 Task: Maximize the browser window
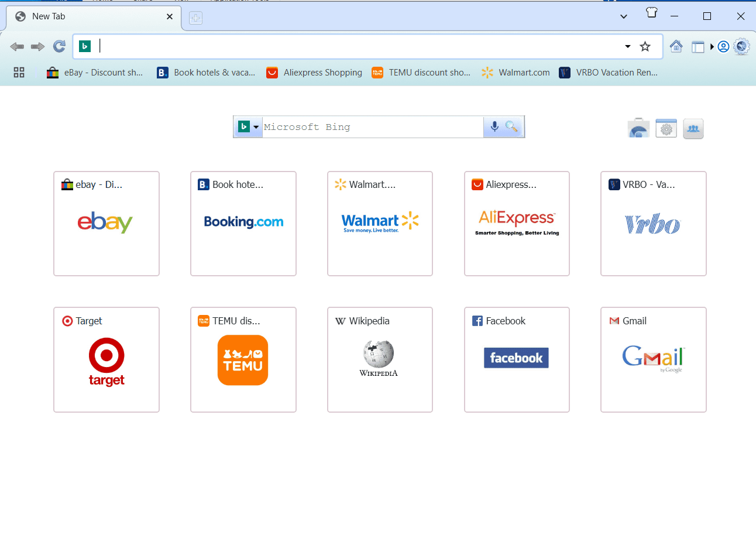(x=707, y=16)
